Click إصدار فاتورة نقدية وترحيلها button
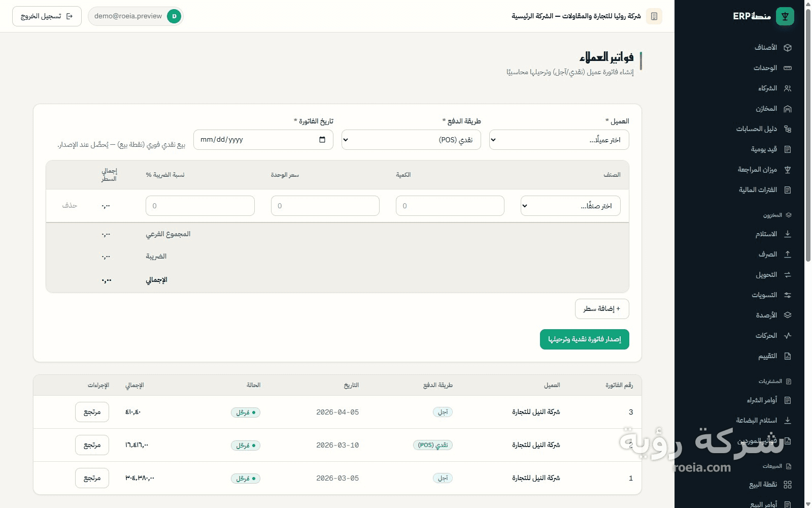The height and width of the screenshot is (508, 812). 585,339
